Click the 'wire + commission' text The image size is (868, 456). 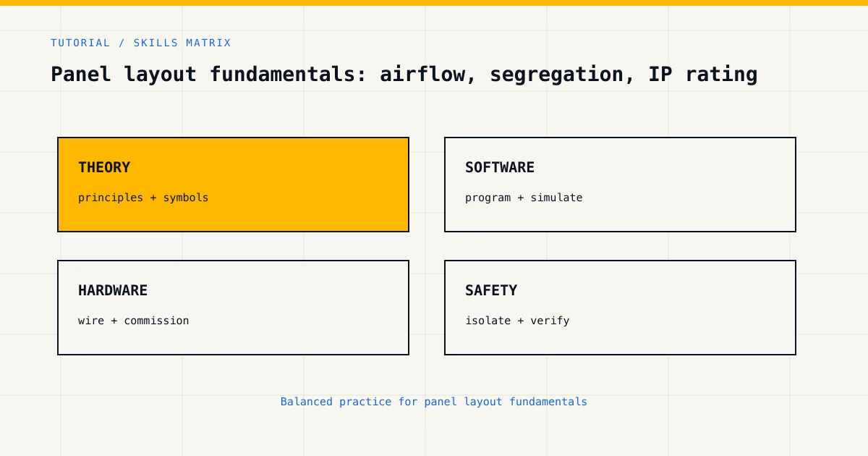click(x=134, y=321)
